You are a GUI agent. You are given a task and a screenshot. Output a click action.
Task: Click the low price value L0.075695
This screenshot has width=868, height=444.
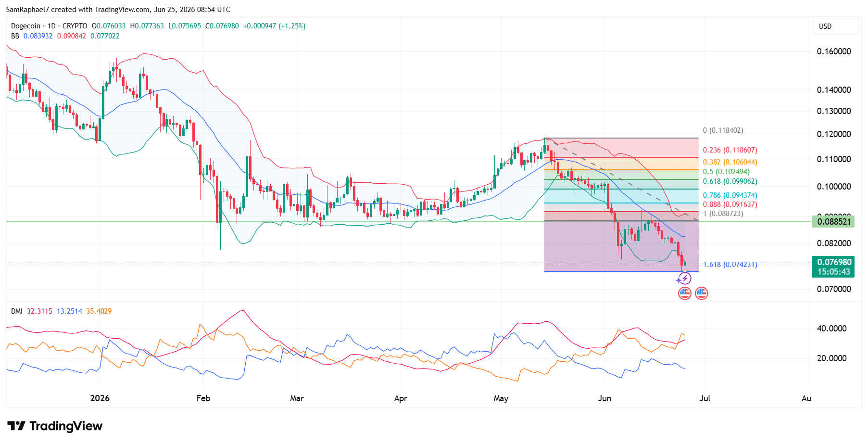coord(185,26)
